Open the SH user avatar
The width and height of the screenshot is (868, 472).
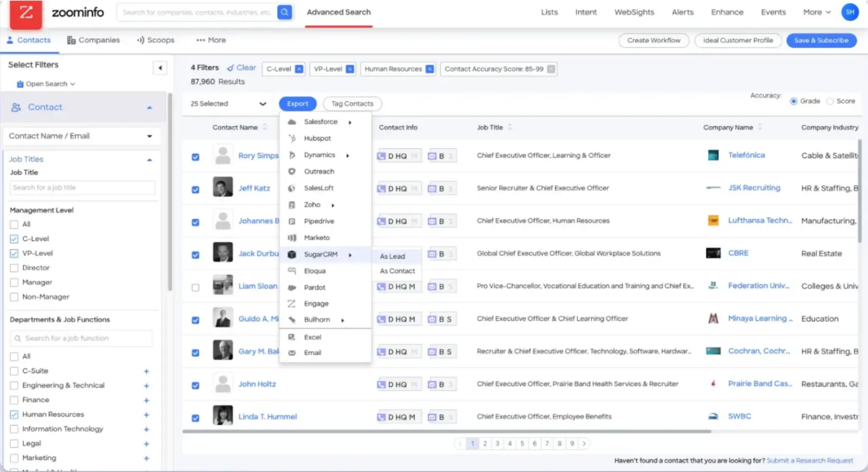pos(850,12)
